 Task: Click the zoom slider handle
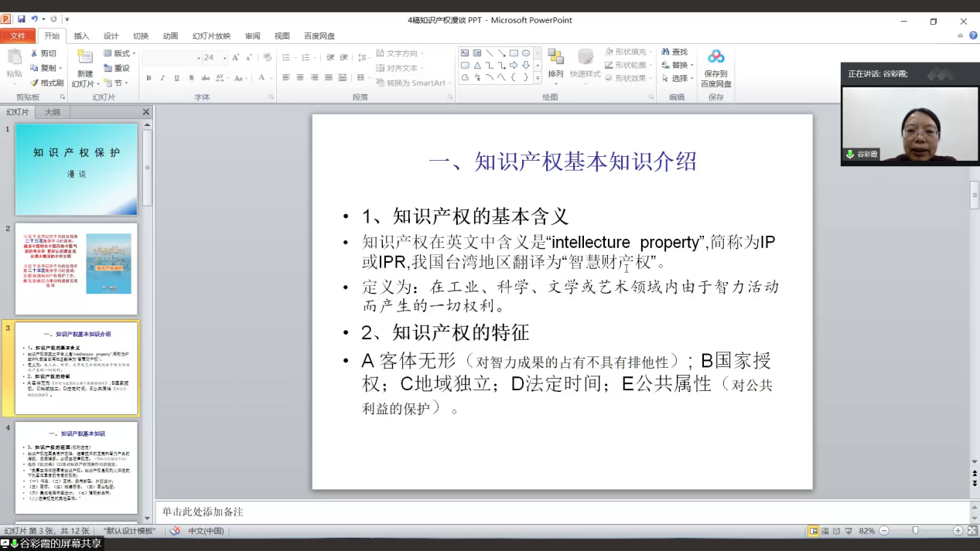[x=915, y=531]
